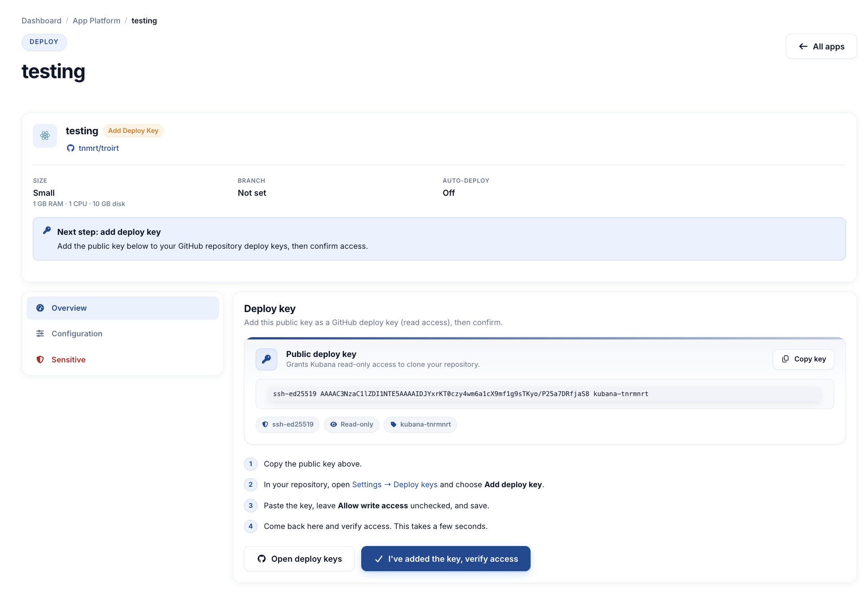Screen dimensions: 868x599
Task: Open deploy keys on GitHub
Action: coord(299,559)
